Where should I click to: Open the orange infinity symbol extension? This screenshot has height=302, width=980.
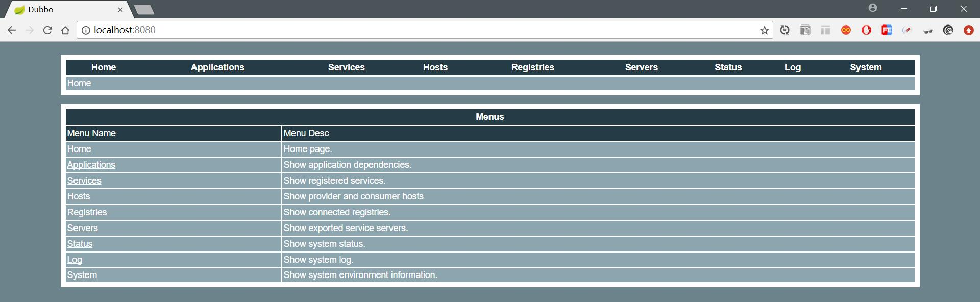[x=846, y=30]
